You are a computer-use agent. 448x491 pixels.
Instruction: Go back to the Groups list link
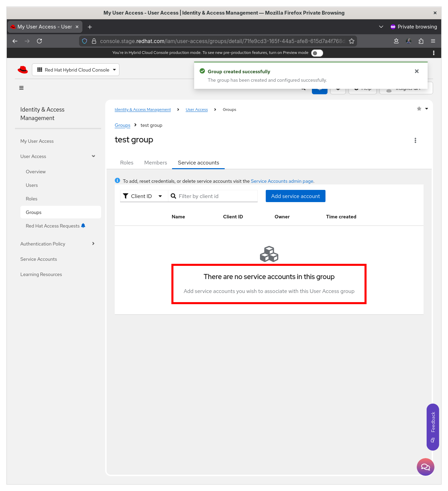tap(123, 125)
